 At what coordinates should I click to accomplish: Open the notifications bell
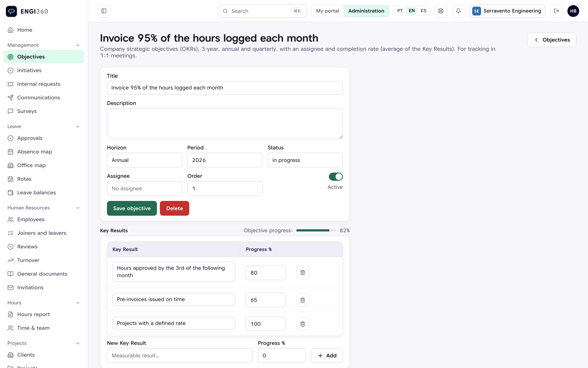[x=458, y=11]
